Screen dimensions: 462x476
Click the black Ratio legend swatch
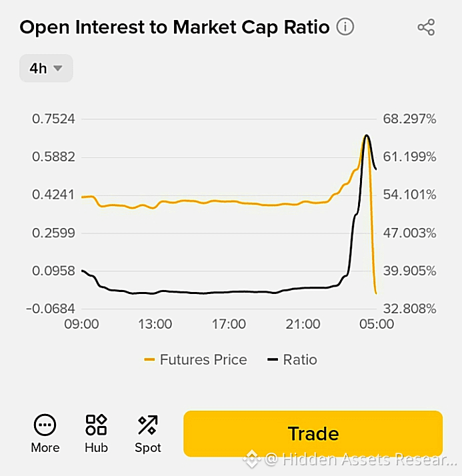(x=273, y=360)
